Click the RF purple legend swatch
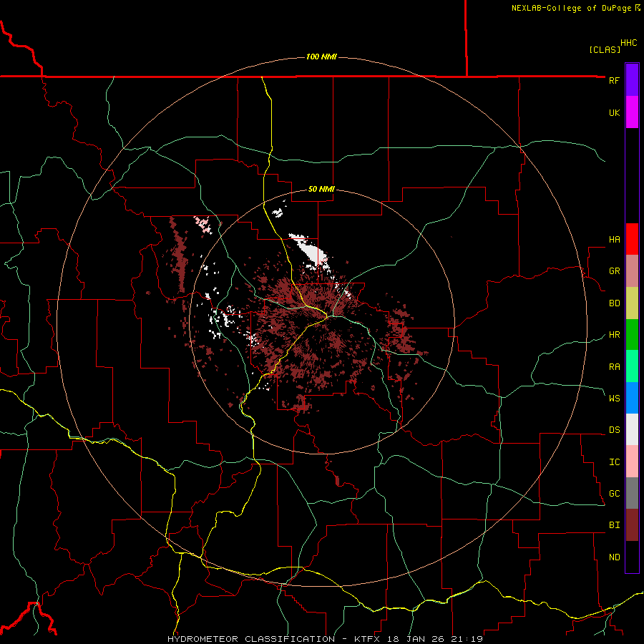 (x=632, y=80)
